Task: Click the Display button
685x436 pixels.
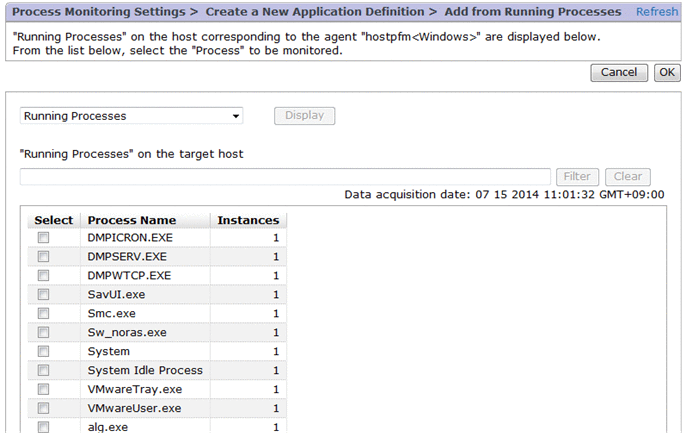Action: 304,116
